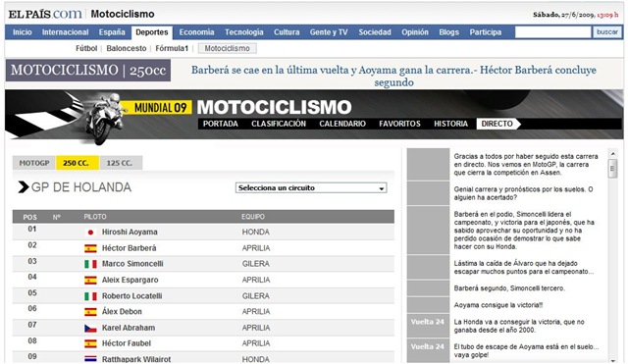The width and height of the screenshot is (628, 364).
Task: Open the Tecnología section
Action: coord(244,32)
